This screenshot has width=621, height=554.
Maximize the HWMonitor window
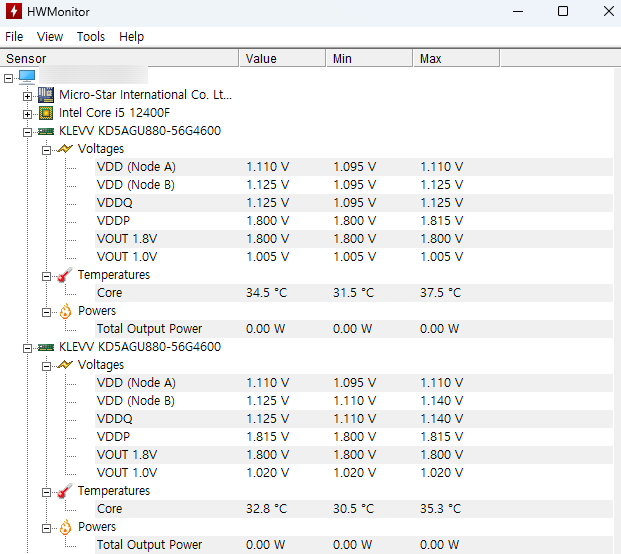(563, 11)
